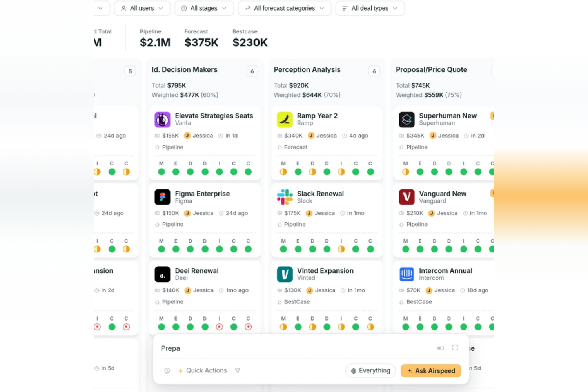The width and height of the screenshot is (588, 392).
Task: Open the history clock icon in prompt bar
Action: pos(167,371)
